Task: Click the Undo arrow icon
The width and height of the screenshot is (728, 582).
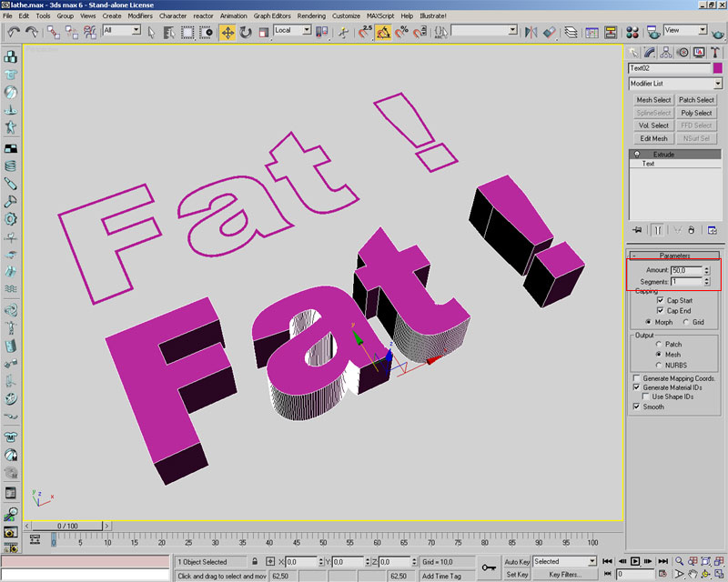Action: coord(15,32)
